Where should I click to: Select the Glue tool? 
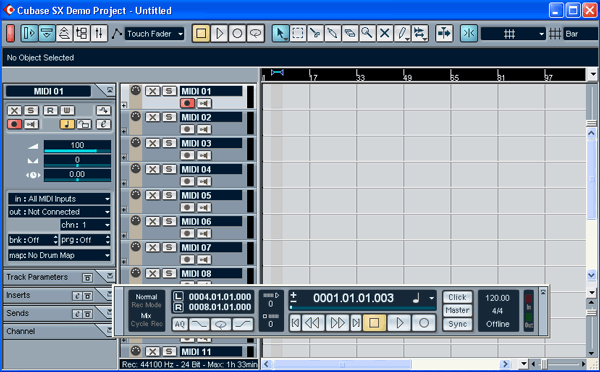pos(332,34)
